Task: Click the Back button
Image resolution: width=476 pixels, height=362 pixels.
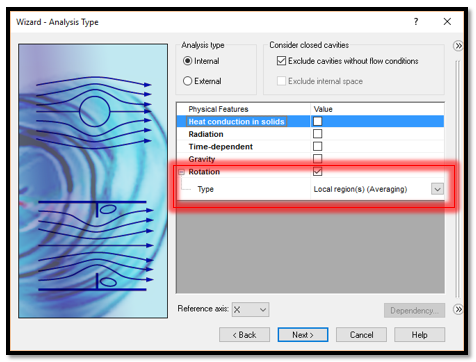Action: (244, 335)
